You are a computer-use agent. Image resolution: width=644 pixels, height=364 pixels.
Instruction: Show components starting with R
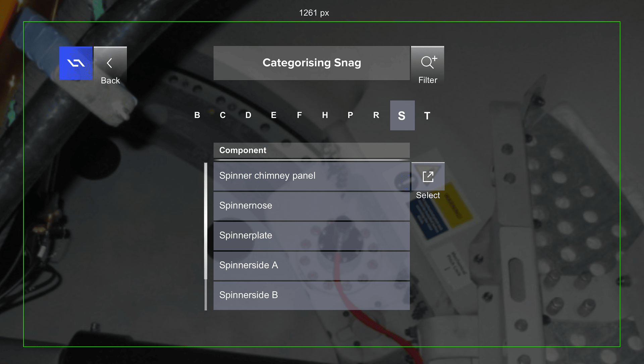tap(376, 115)
